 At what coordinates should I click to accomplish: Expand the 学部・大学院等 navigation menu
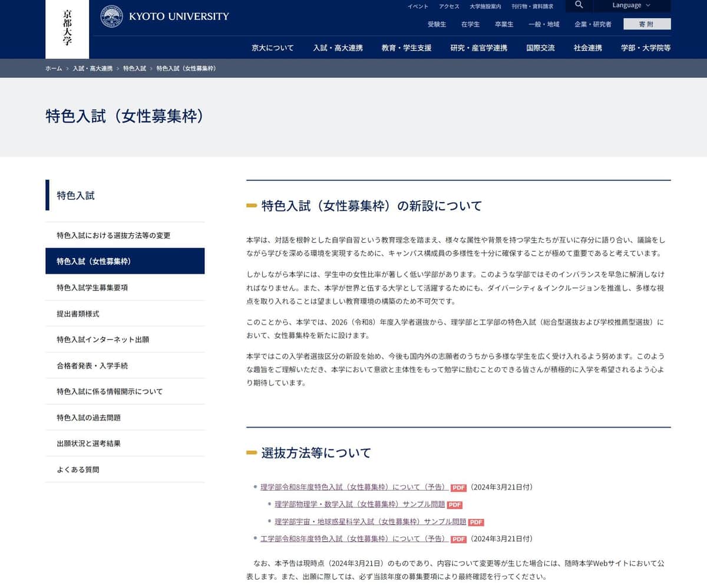(x=646, y=48)
